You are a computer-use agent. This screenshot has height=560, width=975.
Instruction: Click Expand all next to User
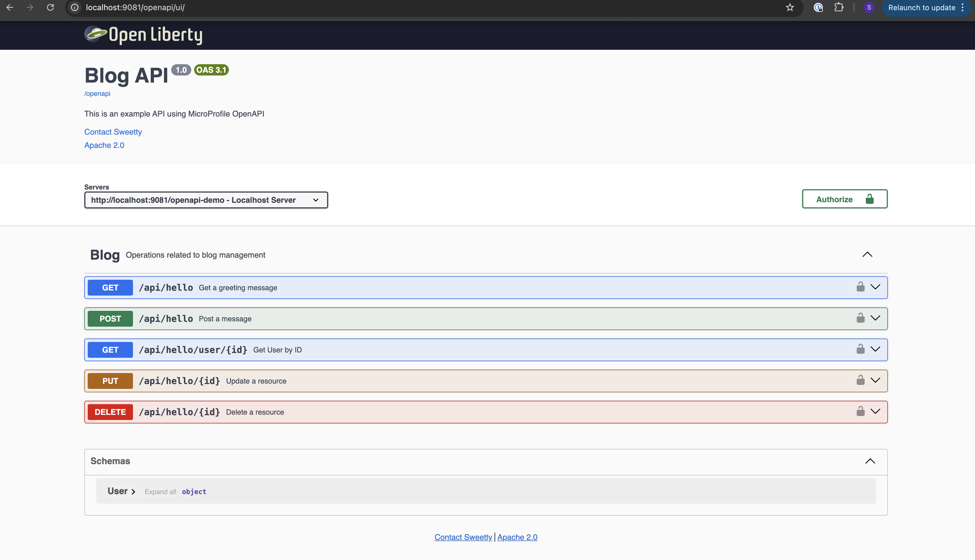[x=160, y=492]
